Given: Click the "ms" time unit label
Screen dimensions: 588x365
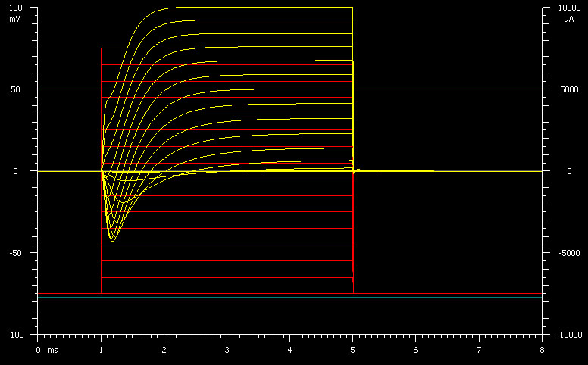Looking at the screenshot, I should [x=53, y=351].
